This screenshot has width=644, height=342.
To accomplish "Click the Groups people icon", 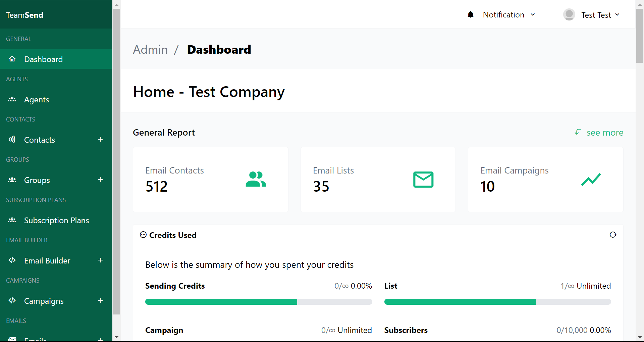I will pos(12,180).
